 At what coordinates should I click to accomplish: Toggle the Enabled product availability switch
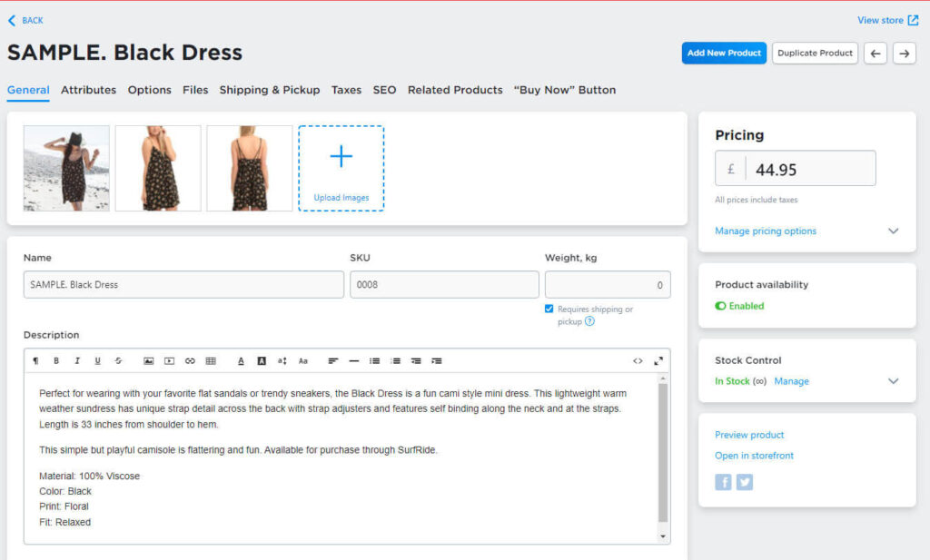(x=720, y=306)
